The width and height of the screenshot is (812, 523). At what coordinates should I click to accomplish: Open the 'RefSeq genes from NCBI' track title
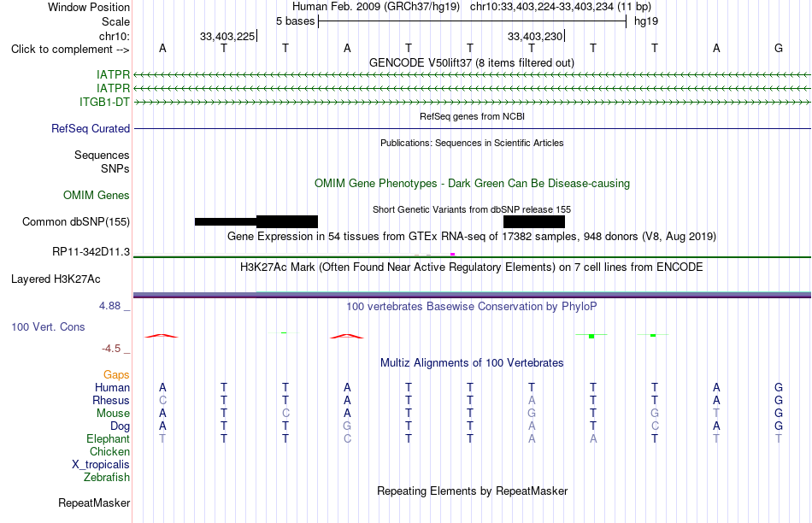[x=472, y=116]
